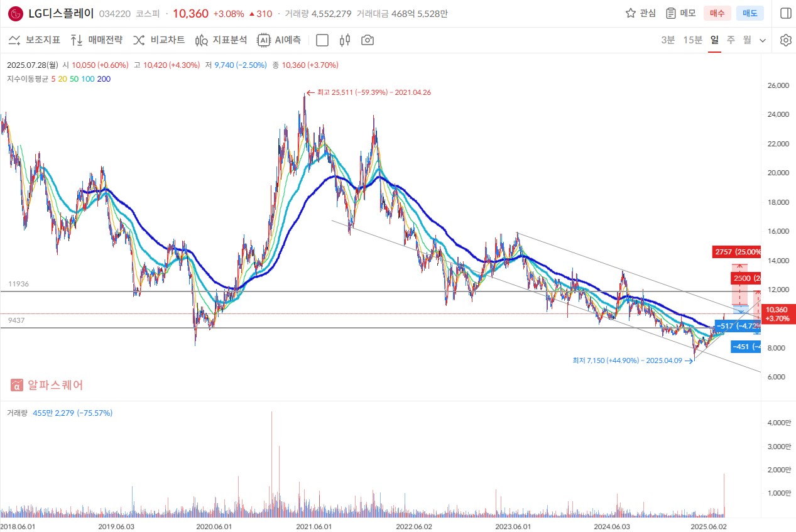Open AI예측 prediction tool
796x532 pixels.
[279, 40]
